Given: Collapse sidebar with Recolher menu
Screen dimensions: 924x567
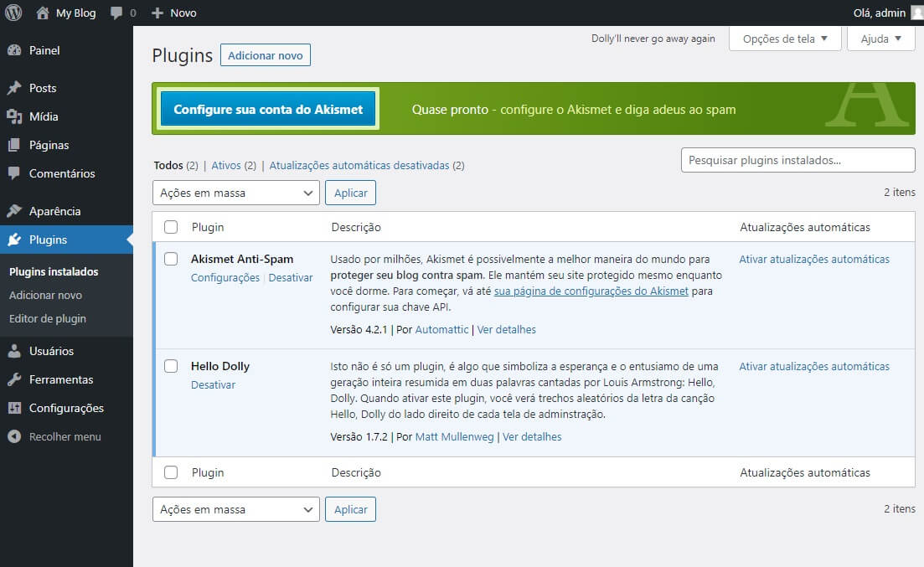Looking at the screenshot, I should [x=65, y=436].
